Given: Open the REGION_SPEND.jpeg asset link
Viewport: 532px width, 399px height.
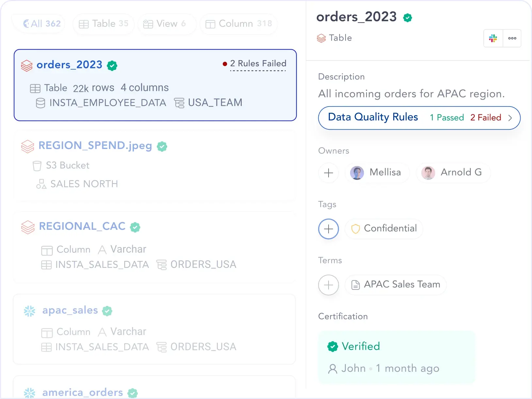Looking at the screenshot, I should pyautogui.click(x=95, y=145).
